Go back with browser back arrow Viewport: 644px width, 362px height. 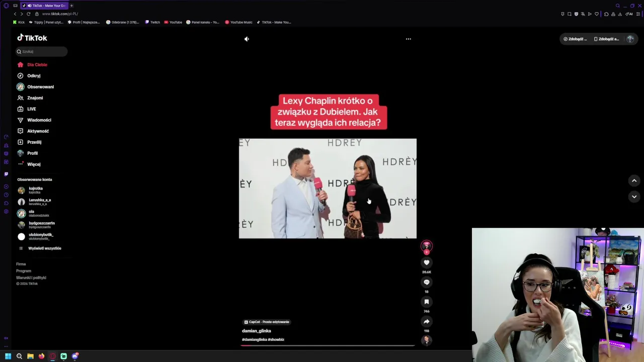(x=15, y=14)
